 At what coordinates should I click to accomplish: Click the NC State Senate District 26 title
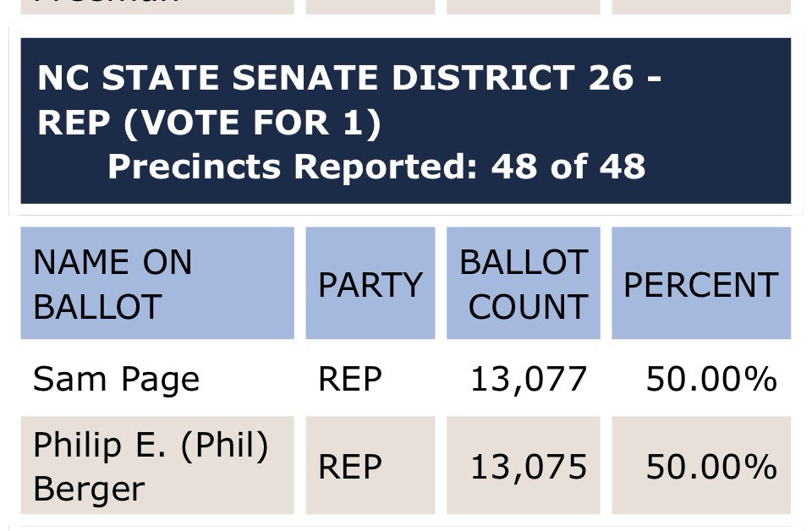pos(348,78)
